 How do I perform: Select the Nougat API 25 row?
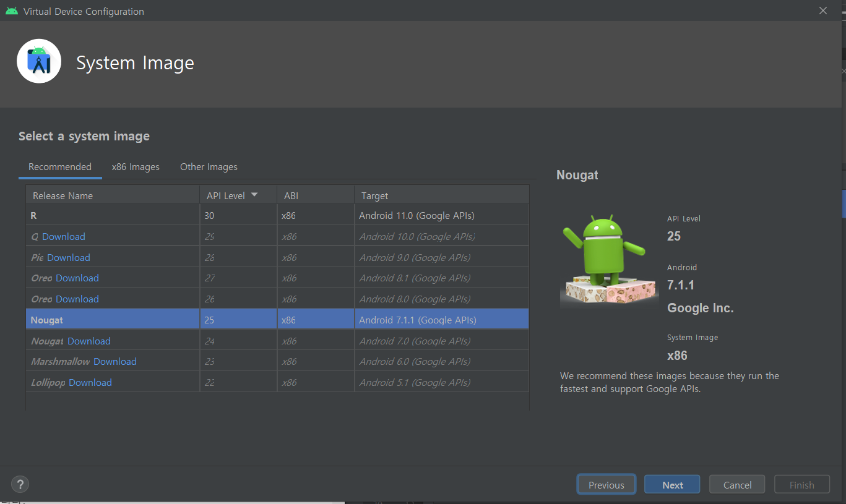click(277, 320)
